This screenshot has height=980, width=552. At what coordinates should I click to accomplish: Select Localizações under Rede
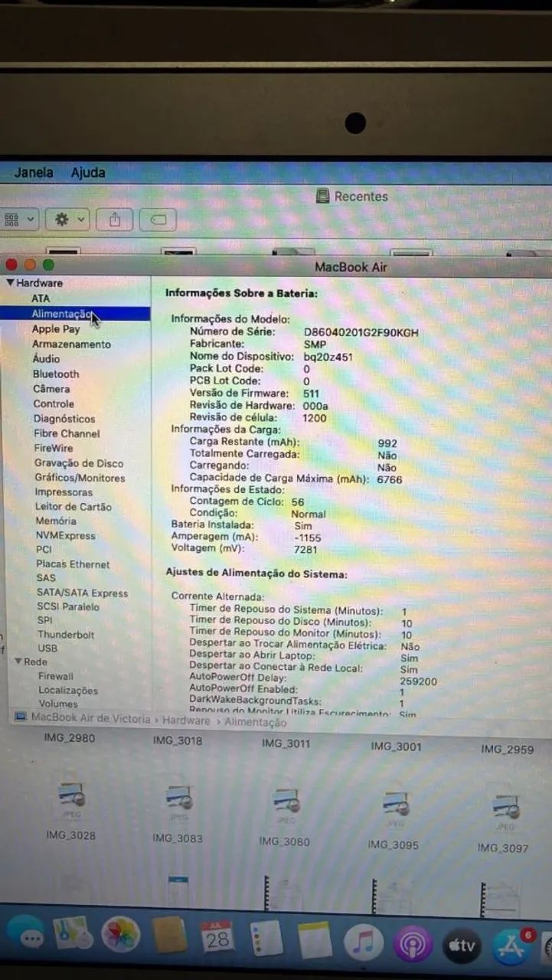68,690
